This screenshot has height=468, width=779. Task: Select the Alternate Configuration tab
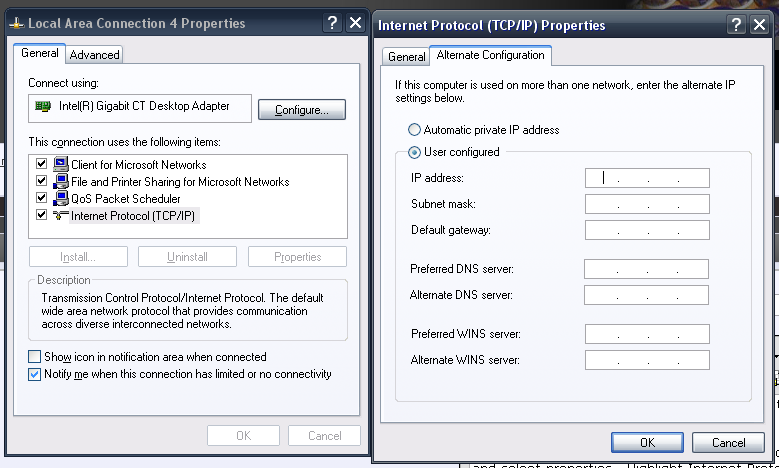[x=490, y=55]
